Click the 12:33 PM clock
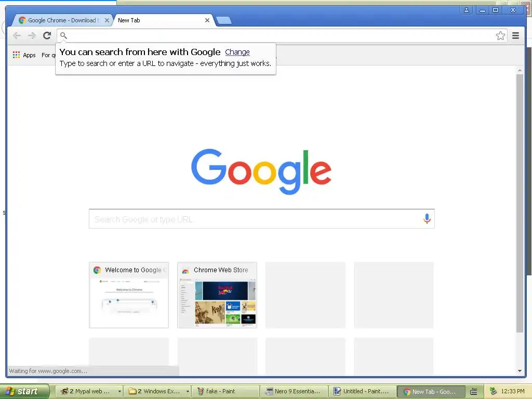This screenshot has height=399, width=532. pyautogui.click(x=513, y=391)
